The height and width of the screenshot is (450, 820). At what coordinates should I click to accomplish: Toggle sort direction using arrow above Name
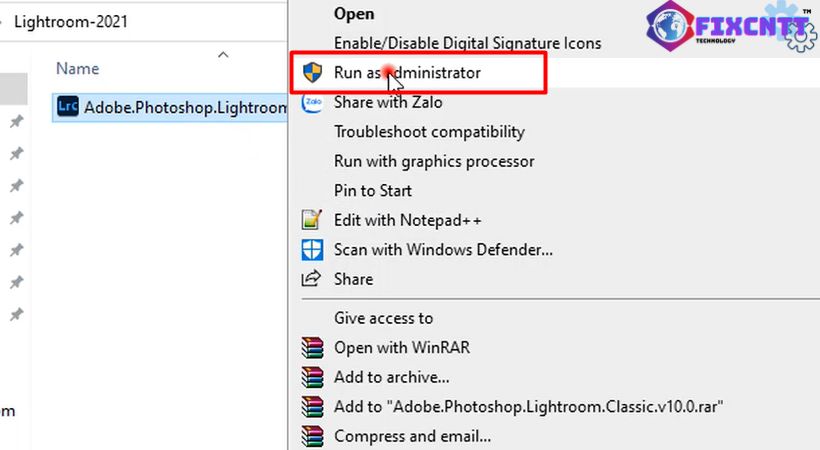(x=223, y=54)
